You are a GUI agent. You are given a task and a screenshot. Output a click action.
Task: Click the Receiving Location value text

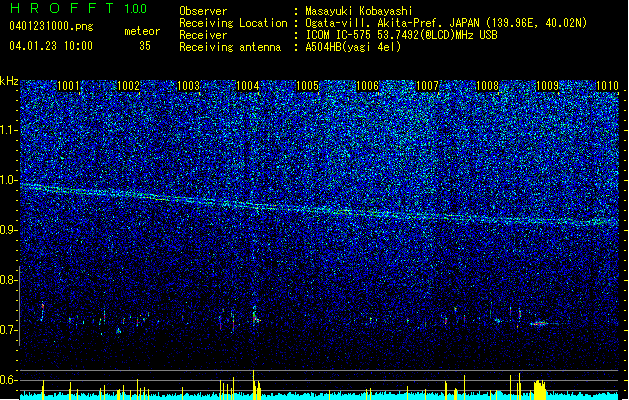[x=446, y=23]
